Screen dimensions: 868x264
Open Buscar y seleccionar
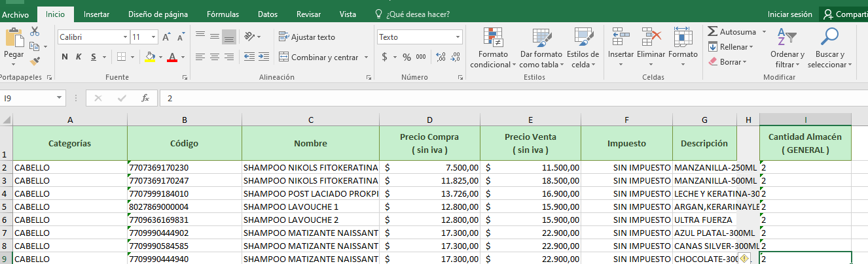[x=829, y=48]
